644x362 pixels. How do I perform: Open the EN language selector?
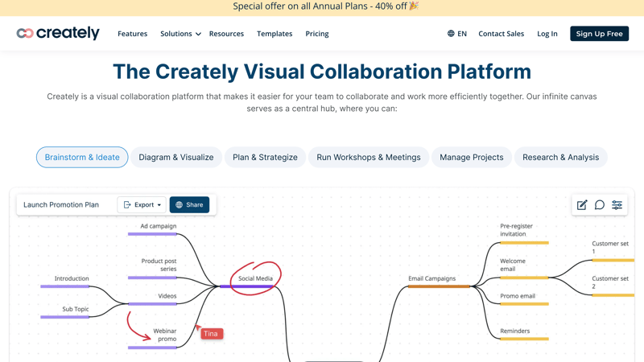pyautogui.click(x=457, y=34)
